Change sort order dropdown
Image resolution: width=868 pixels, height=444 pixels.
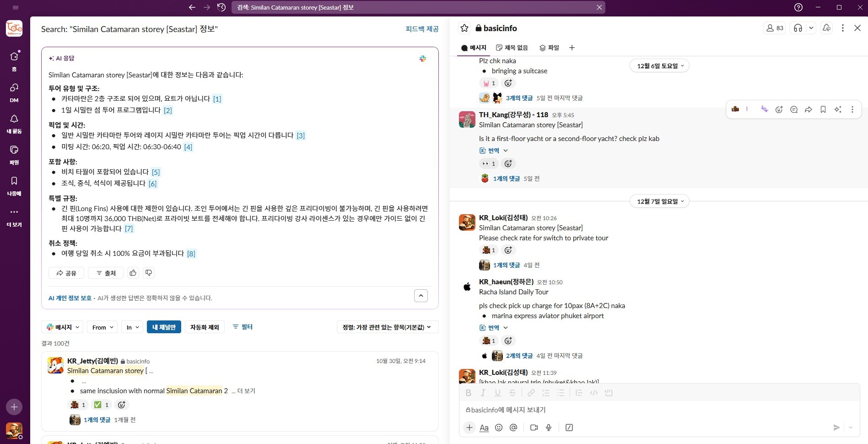387,327
